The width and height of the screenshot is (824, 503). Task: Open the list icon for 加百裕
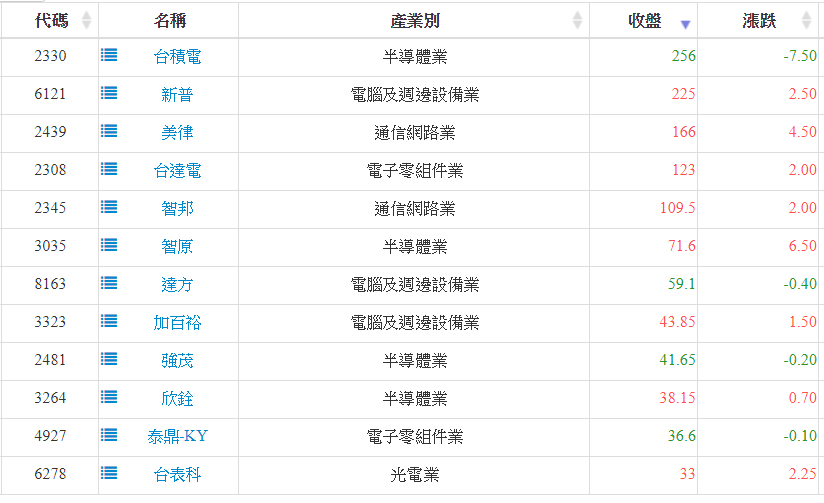pos(109,322)
